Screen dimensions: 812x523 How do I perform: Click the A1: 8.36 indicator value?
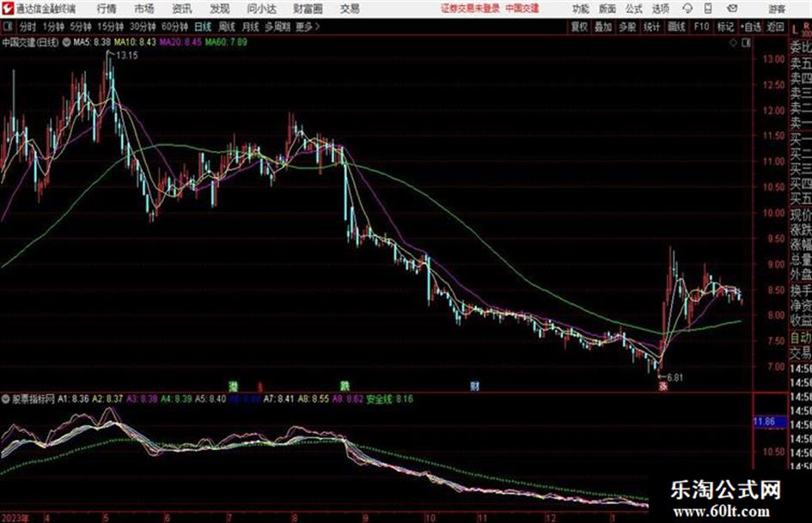pyautogui.click(x=73, y=399)
